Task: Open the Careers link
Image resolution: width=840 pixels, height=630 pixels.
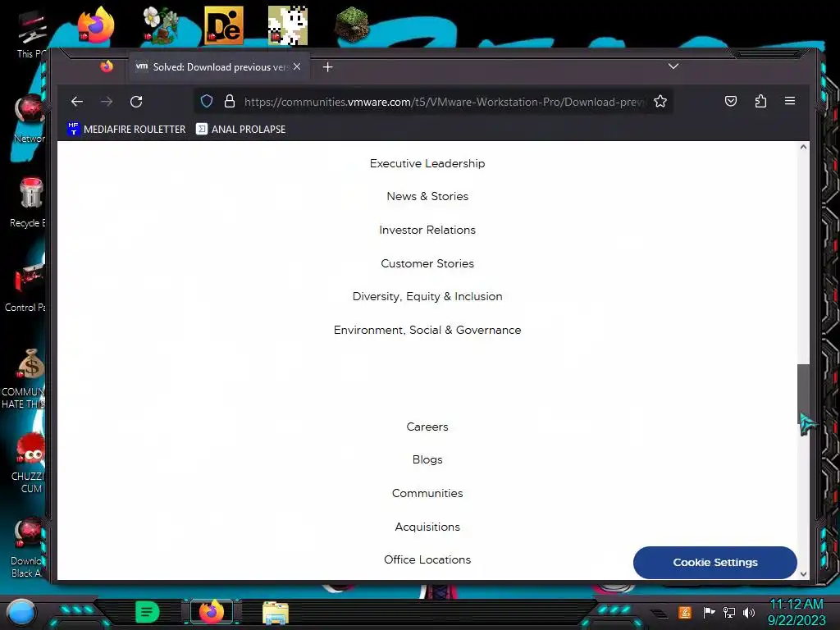Action: click(427, 427)
